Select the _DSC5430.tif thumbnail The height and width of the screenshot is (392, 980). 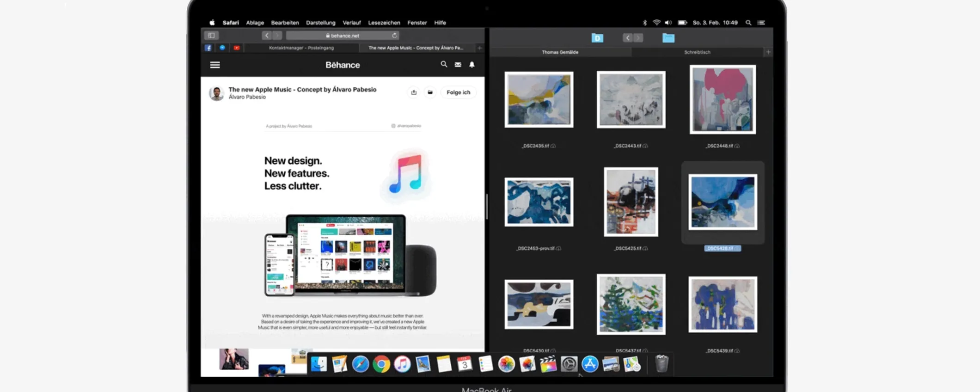(539, 304)
